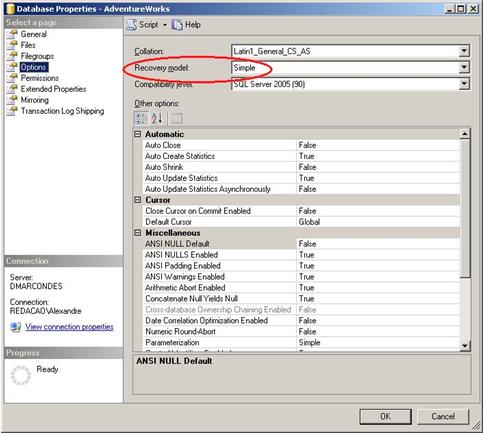The height and width of the screenshot is (433, 484).
Task: Open the Collation dropdown
Action: coord(464,51)
